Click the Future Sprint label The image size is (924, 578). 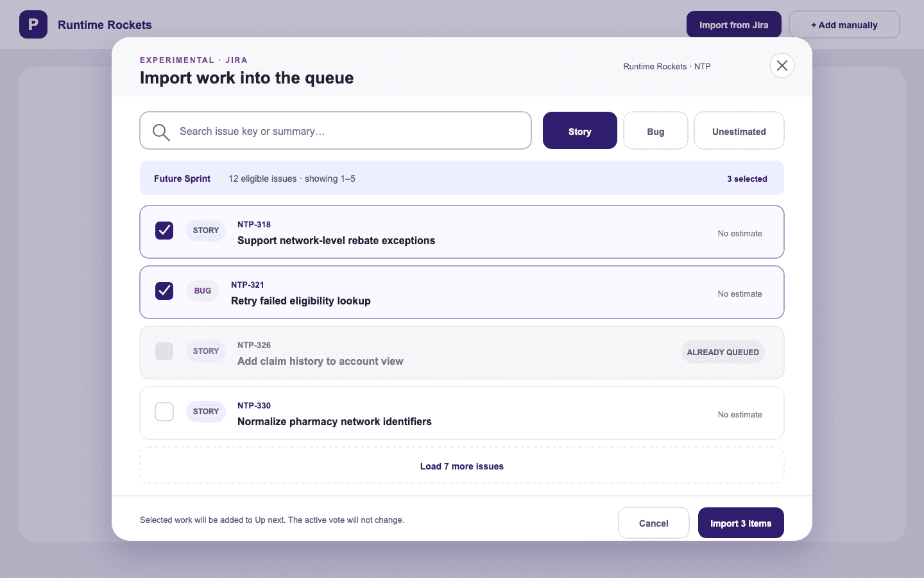coord(182,179)
